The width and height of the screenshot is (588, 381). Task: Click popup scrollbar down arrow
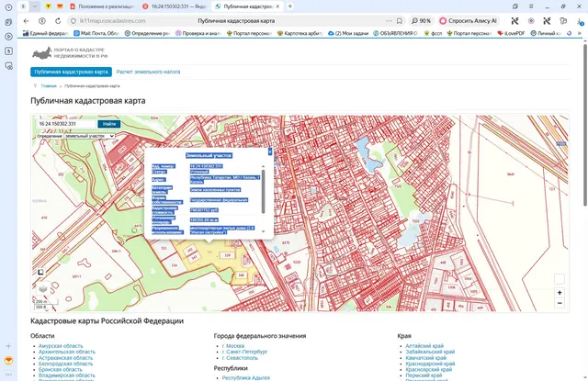pyautogui.click(x=263, y=231)
